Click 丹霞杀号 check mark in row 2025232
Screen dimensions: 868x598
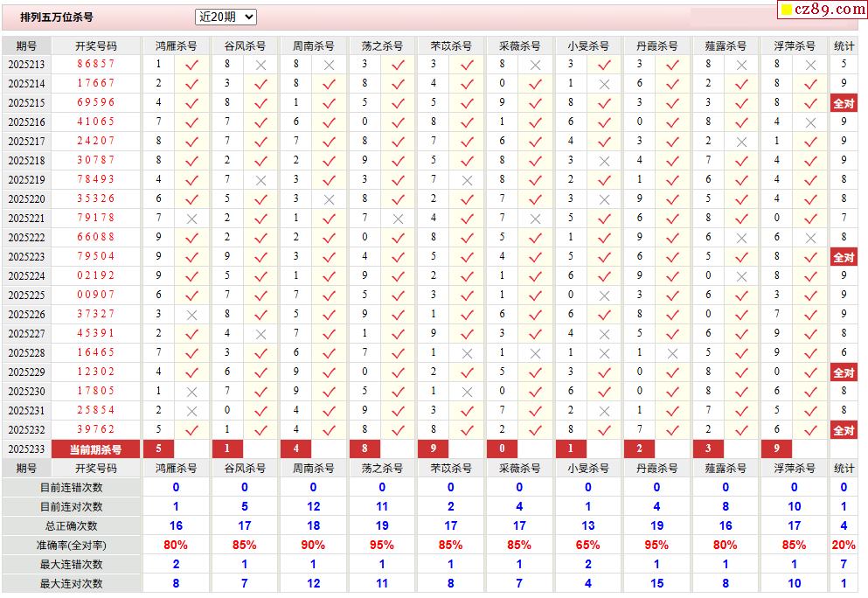[672, 430]
